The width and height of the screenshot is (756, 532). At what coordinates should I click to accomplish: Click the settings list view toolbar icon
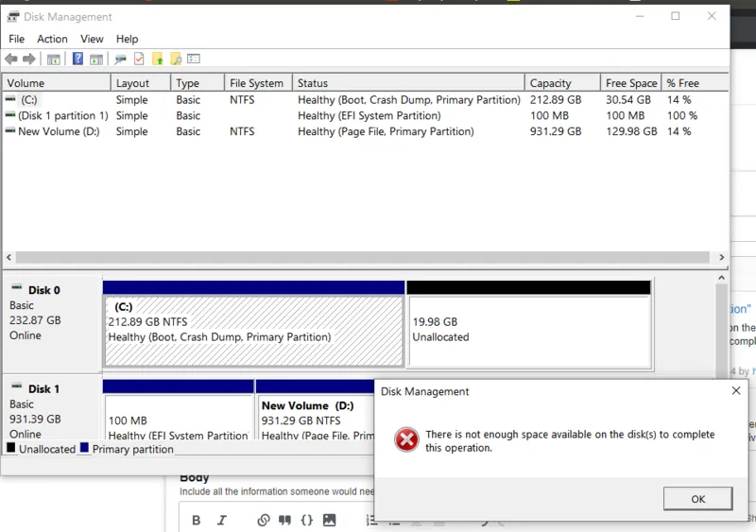tap(194, 59)
